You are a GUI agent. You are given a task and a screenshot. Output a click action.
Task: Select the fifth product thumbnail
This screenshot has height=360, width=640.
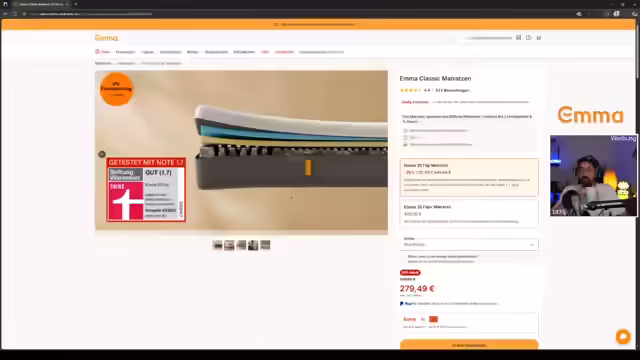[x=265, y=245]
